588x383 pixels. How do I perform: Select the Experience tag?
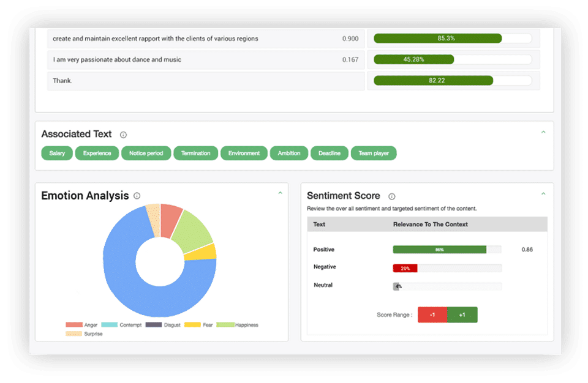point(97,154)
